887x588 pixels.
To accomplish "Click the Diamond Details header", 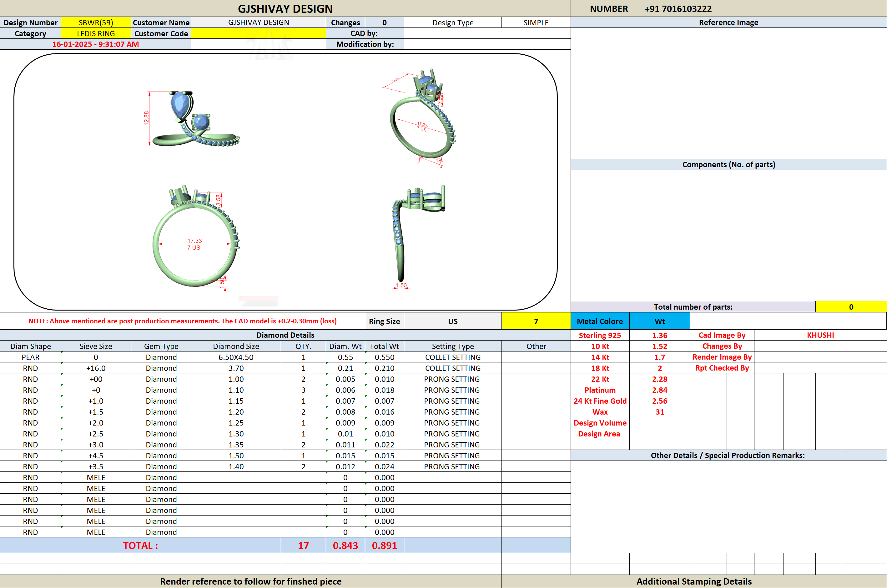I will point(285,335).
